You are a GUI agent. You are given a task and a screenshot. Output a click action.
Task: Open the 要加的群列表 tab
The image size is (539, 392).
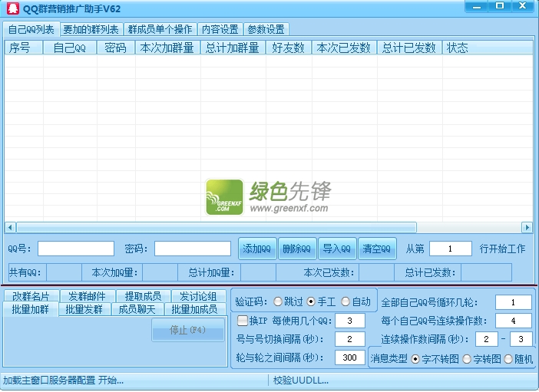click(91, 30)
